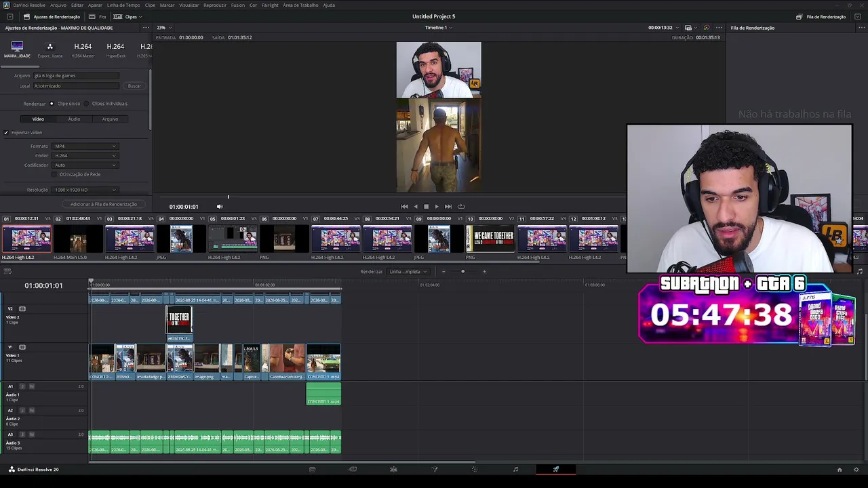This screenshot has width=868, height=488.
Task: Open Project Manager home icon
Action: pyautogui.click(x=840, y=469)
